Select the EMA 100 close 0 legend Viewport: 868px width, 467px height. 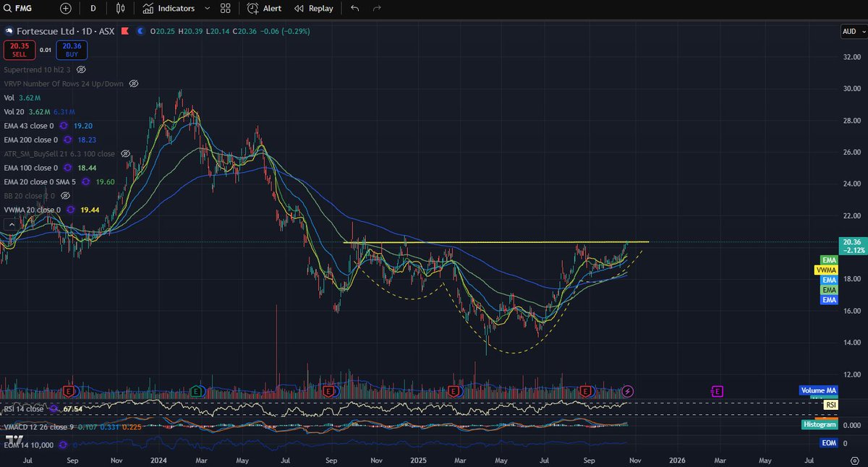click(x=31, y=168)
